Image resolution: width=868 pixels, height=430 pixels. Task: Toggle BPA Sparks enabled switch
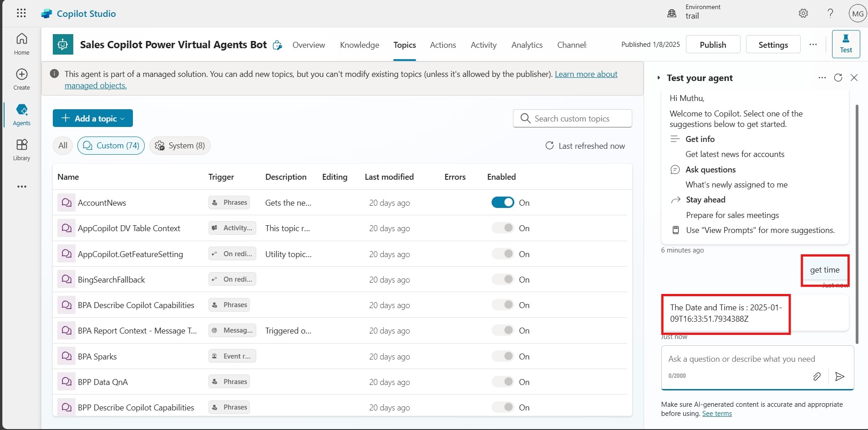(503, 356)
